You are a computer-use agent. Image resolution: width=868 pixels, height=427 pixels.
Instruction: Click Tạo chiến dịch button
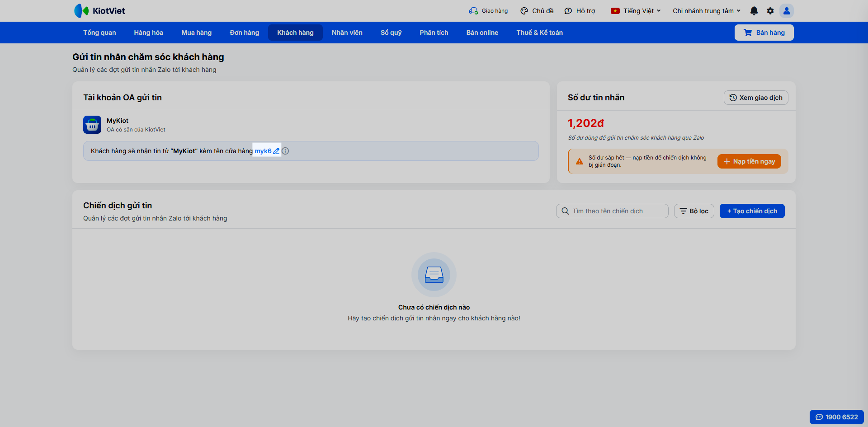click(752, 211)
